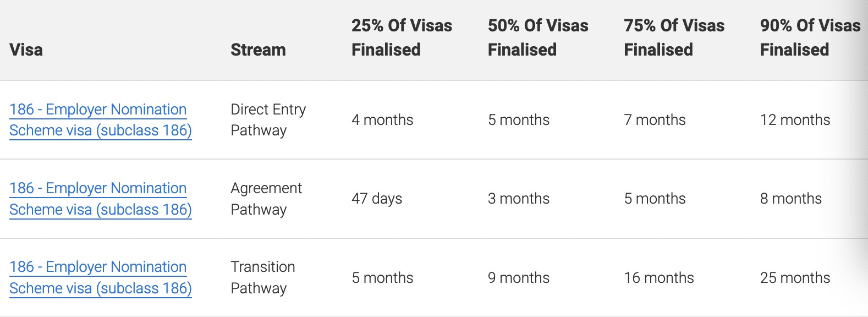Select the "50% Of Visas Finalised" header
Image resolution: width=868 pixels, height=317 pixels.
[x=537, y=37]
